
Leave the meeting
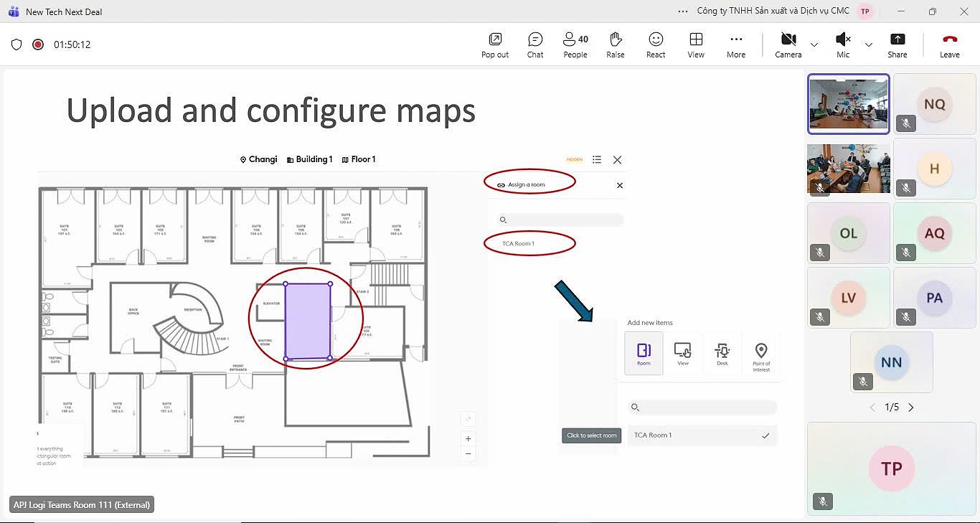pyautogui.click(x=949, y=44)
